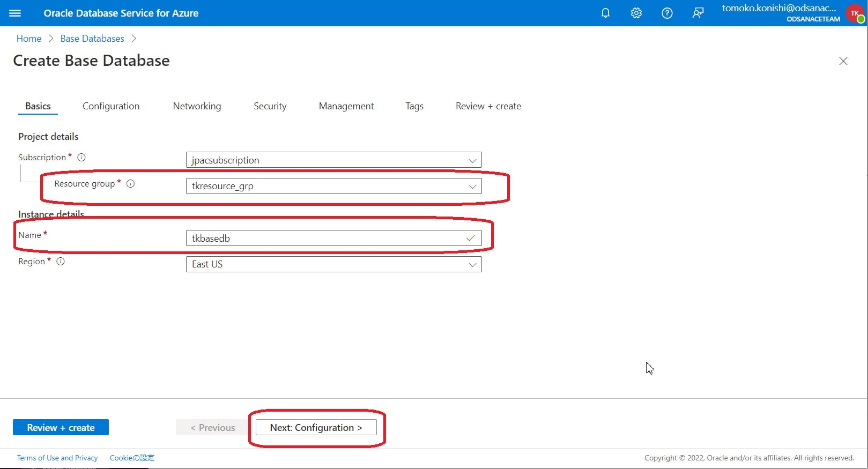Open the Resource group dropdown
This screenshot has width=868, height=469.
333,186
